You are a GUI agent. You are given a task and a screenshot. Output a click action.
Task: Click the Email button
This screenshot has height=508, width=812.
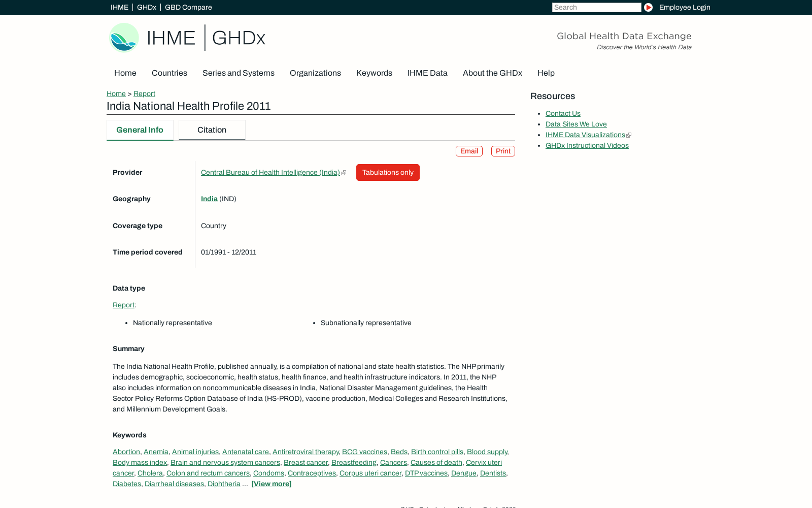pyautogui.click(x=469, y=151)
